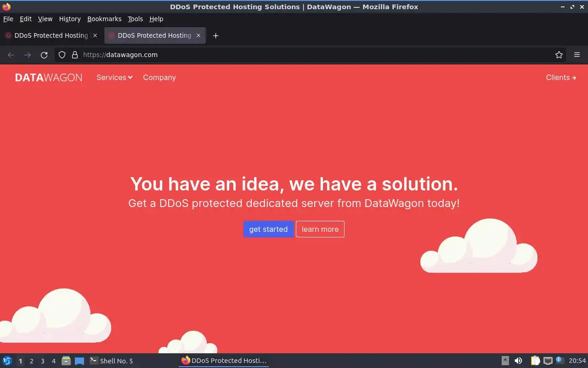
Task: Switch to workspace 3
Action: (x=43, y=361)
